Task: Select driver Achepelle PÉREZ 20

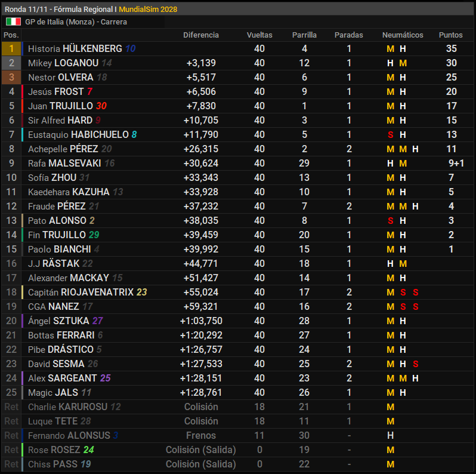Action: (x=70, y=149)
